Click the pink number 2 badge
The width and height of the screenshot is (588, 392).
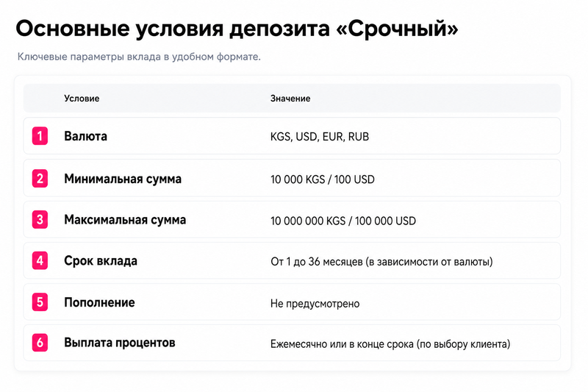point(40,178)
